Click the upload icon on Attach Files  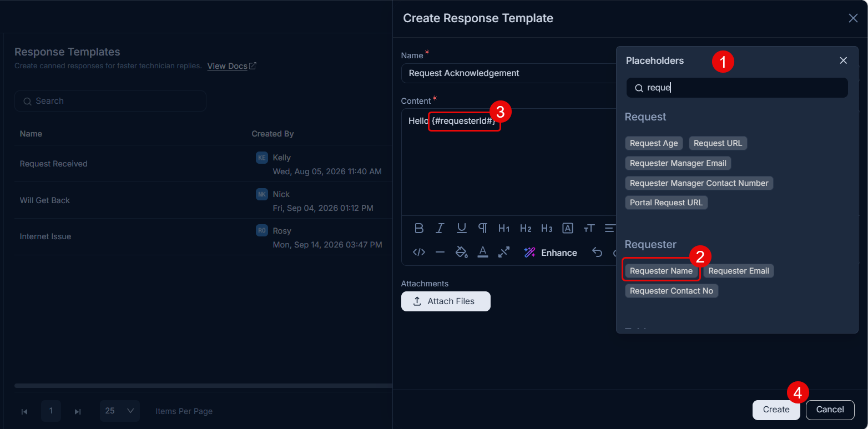point(417,301)
